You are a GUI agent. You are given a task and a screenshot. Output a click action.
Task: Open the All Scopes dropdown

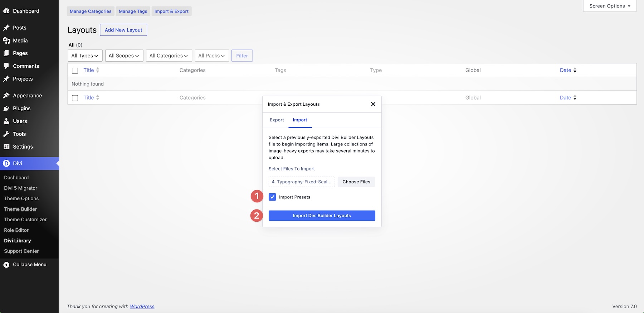(124, 56)
